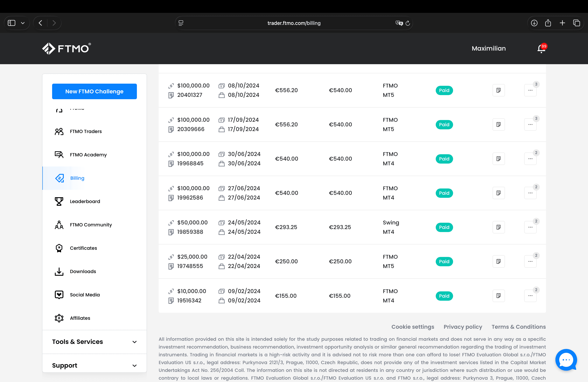Open the Maximilian account menu
This screenshot has width=588, height=382.
(488, 48)
